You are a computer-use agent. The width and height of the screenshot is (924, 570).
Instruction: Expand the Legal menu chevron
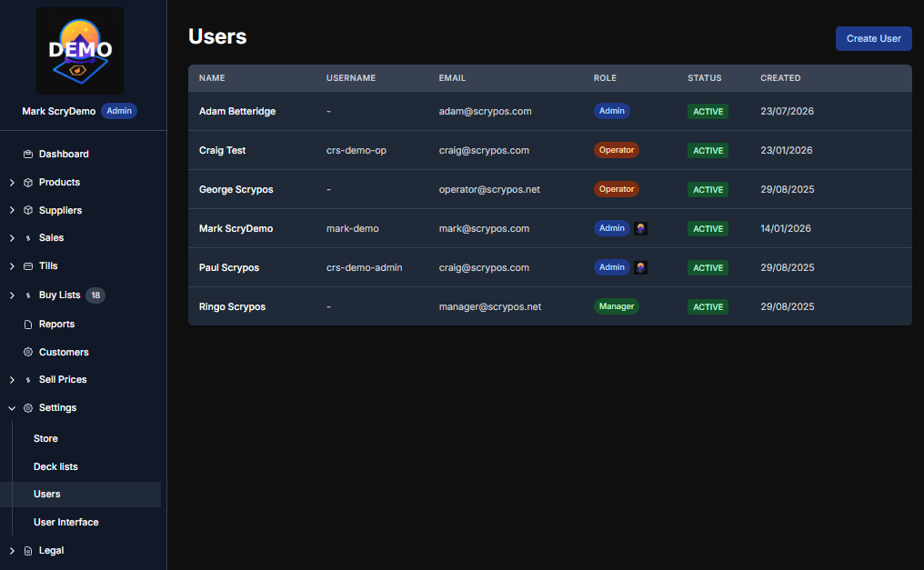tap(12, 551)
